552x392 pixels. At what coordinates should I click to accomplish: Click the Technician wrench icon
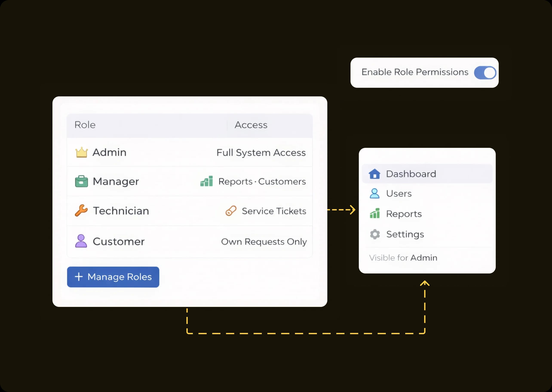pos(81,211)
